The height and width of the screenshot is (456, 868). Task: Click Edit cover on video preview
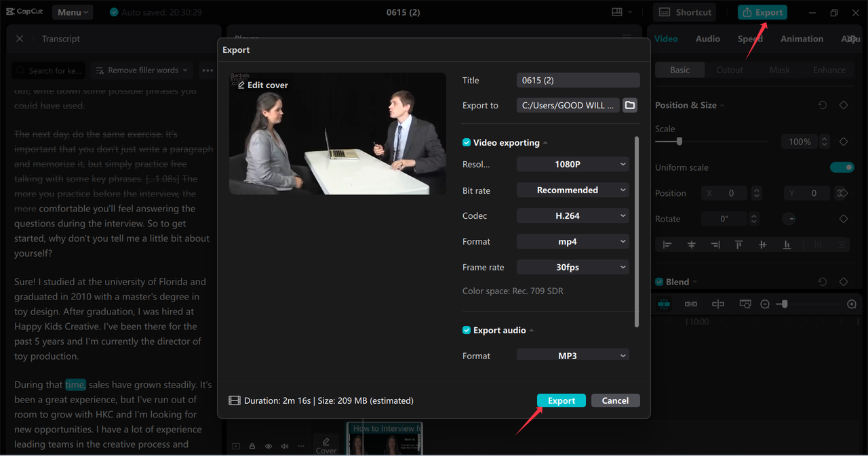pyautogui.click(x=263, y=85)
